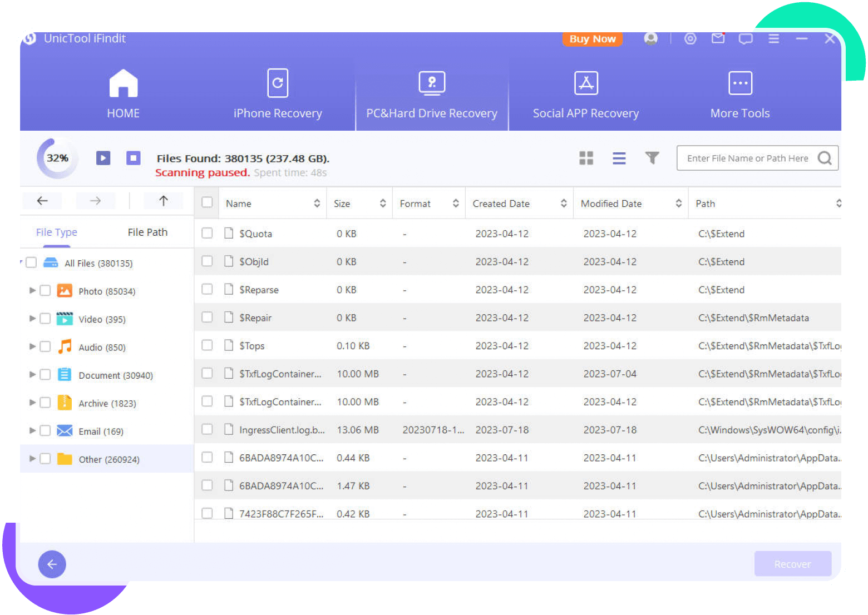This screenshot has height=615, width=868.
Task: Open More Tools tab
Action: point(740,94)
